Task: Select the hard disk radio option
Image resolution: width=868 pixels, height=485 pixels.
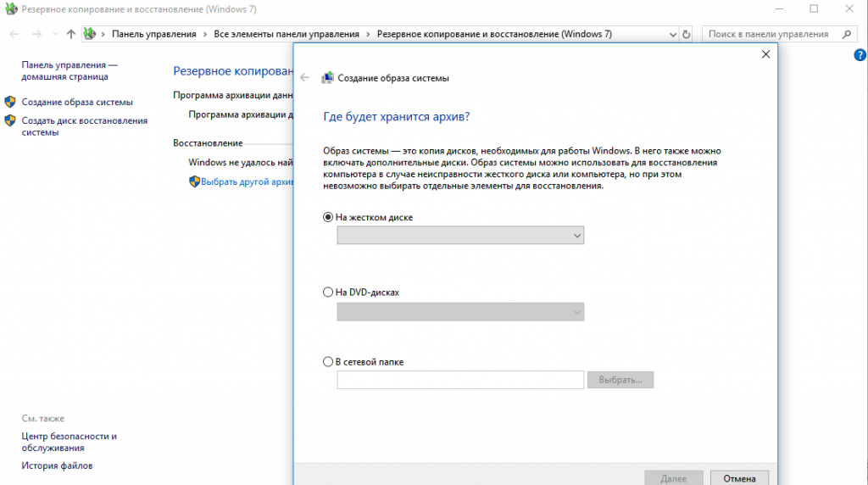Action: [328, 217]
